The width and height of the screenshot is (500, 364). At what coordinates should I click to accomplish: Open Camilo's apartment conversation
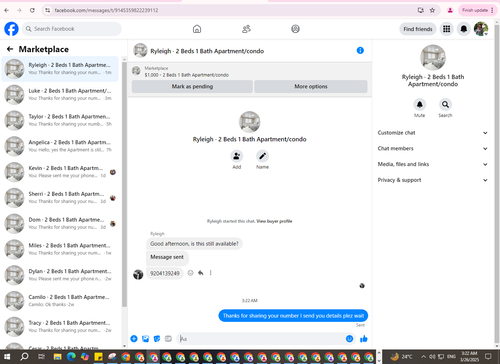point(60,301)
